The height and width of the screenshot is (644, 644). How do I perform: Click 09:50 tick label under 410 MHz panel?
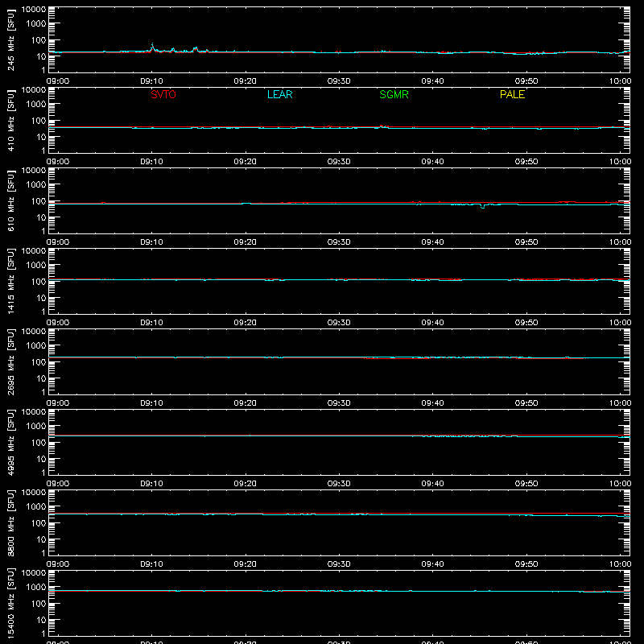[x=526, y=162]
